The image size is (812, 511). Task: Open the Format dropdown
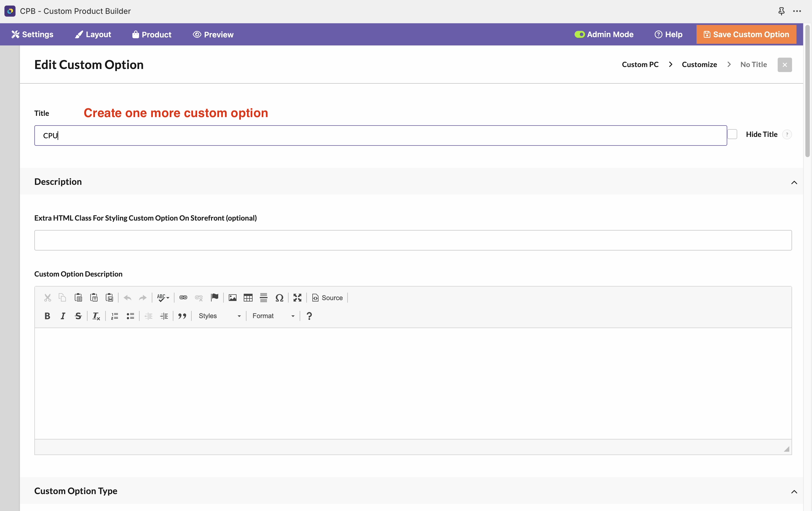tap(273, 316)
